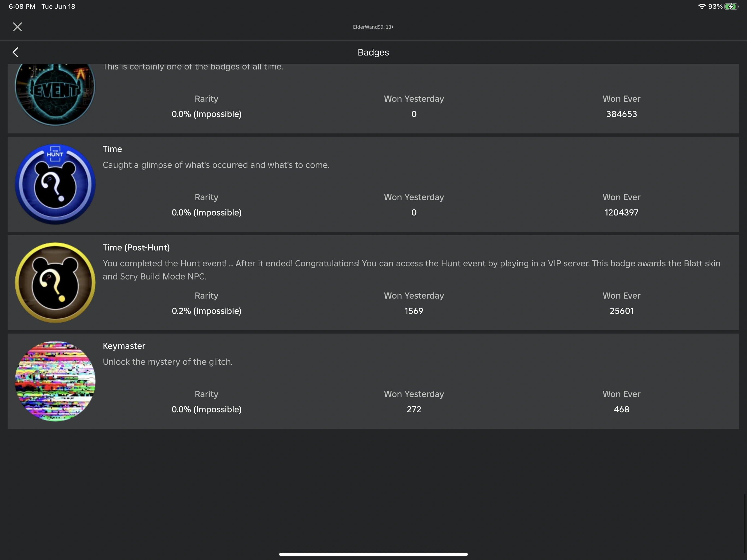Go back using the left chevron
The width and height of the screenshot is (747, 560).
(15, 52)
